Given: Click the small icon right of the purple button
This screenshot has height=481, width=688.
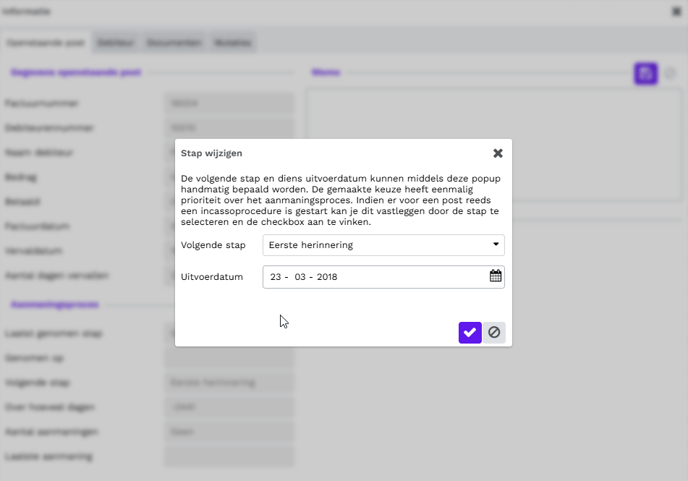Looking at the screenshot, I should pos(671,73).
